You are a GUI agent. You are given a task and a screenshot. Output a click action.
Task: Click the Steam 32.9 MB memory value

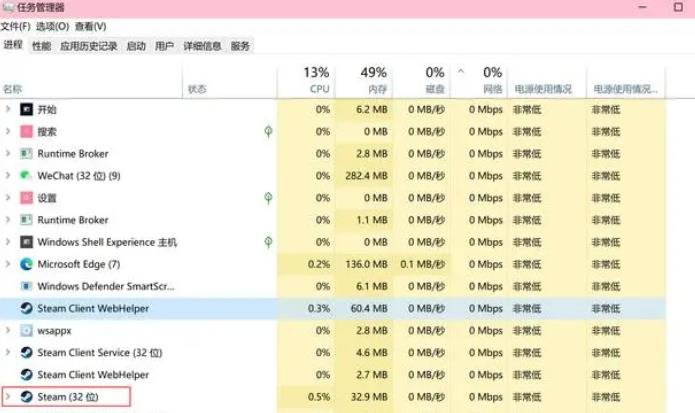pos(369,397)
